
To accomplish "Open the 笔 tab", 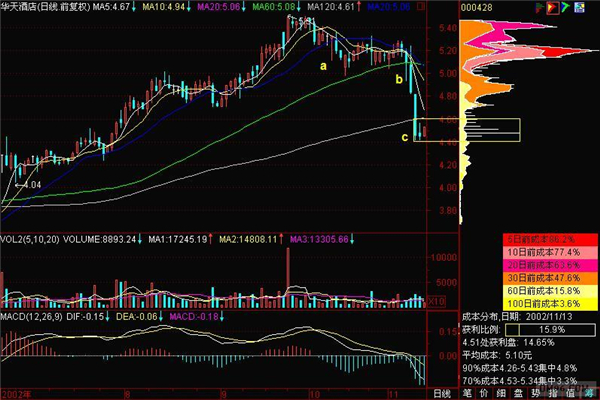I will [x=467, y=393].
